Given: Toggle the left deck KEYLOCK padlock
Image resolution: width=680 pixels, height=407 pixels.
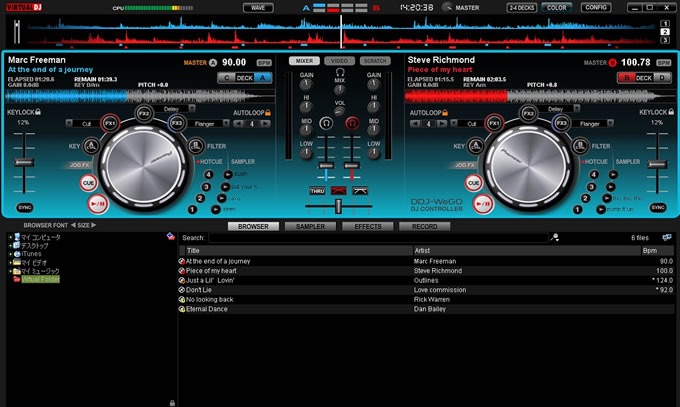Looking at the screenshot, I should (38, 112).
